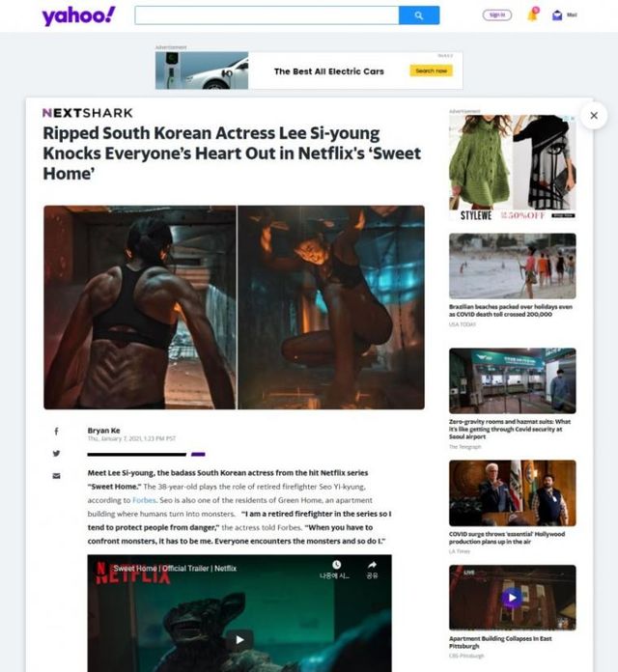The height and width of the screenshot is (672, 618).
Task: Click the watch later clock icon
Action: pos(335,566)
